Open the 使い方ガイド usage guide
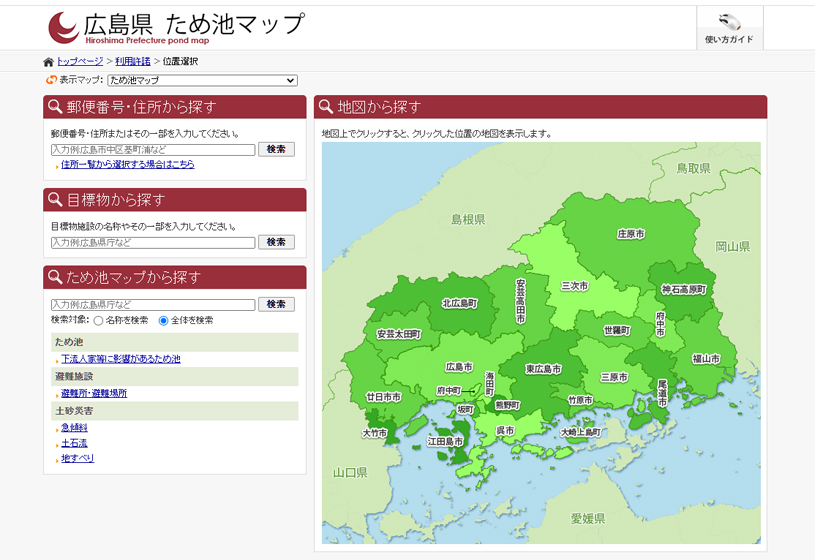Image resolution: width=815 pixels, height=560 pixels. point(730,28)
